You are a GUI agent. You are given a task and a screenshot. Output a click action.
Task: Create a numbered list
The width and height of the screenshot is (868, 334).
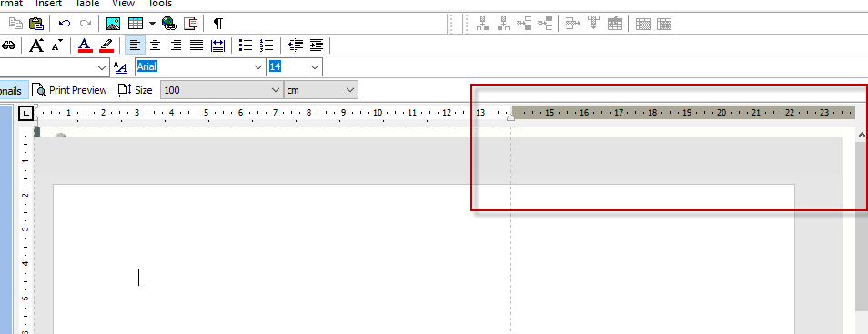point(267,46)
